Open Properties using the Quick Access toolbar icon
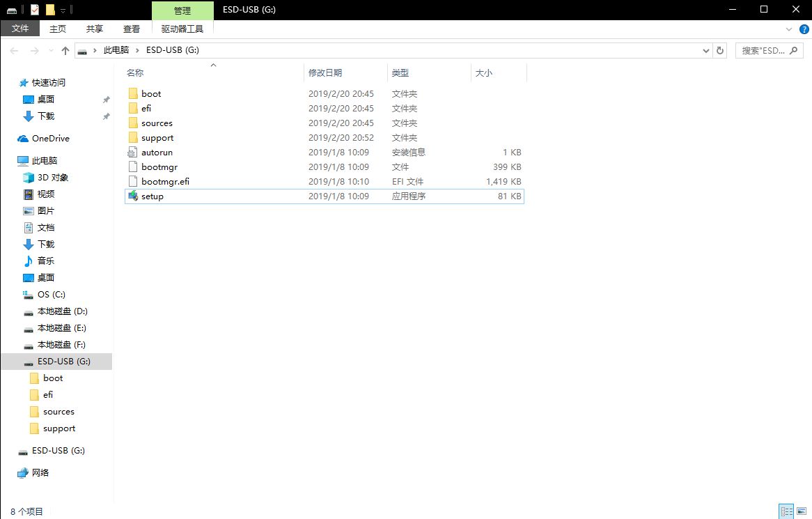This screenshot has width=812, height=519. pos(34,10)
